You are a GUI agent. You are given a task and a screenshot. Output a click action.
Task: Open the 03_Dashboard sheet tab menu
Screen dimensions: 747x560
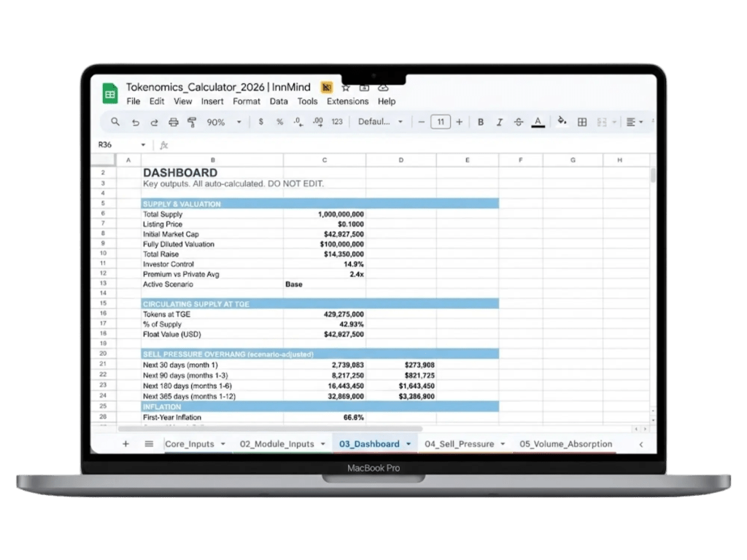(408, 443)
